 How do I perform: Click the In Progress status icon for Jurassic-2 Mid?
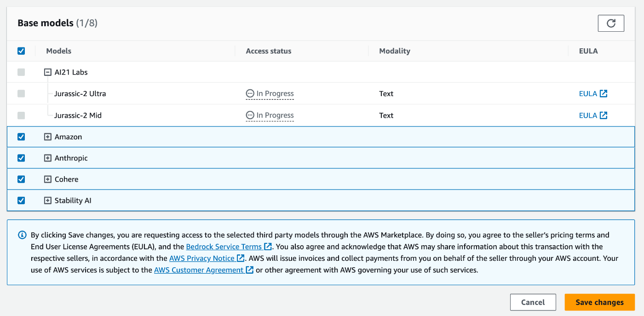tap(250, 115)
